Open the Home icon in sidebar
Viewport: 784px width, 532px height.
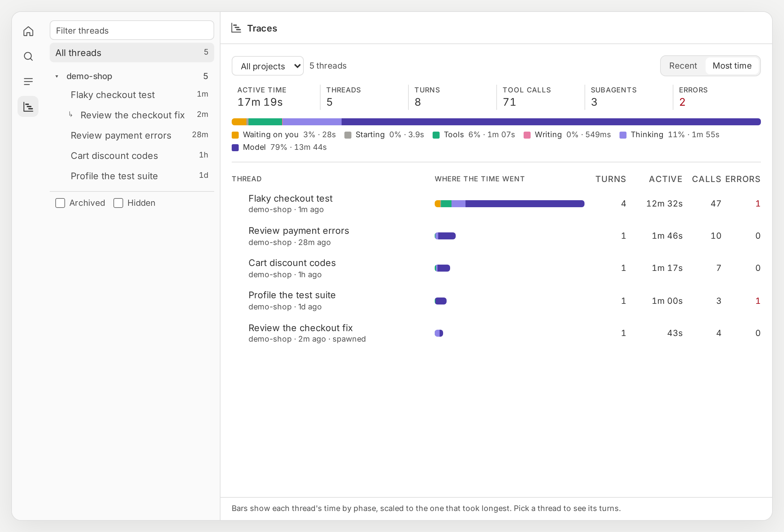point(28,31)
